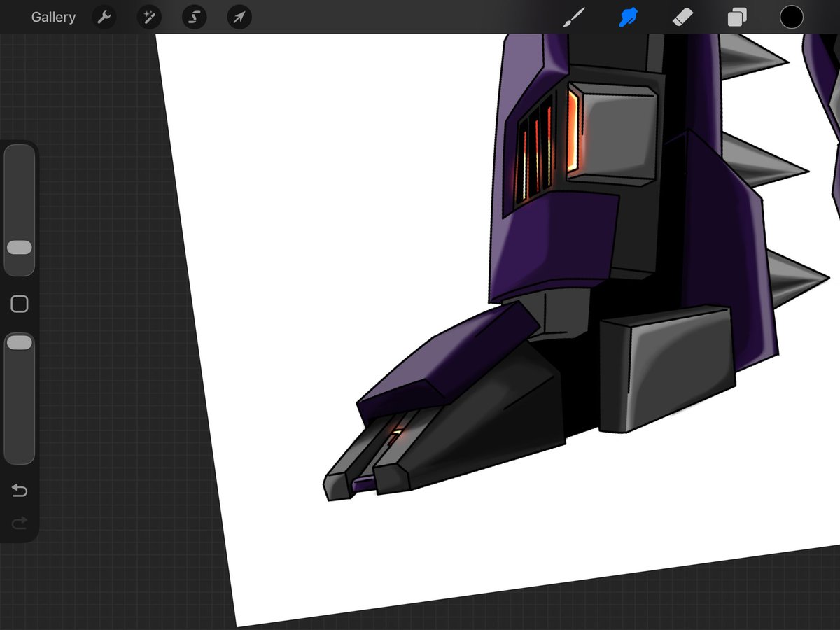
Task: Tap the grey heel block on the foot
Action: (x=668, y=369)
